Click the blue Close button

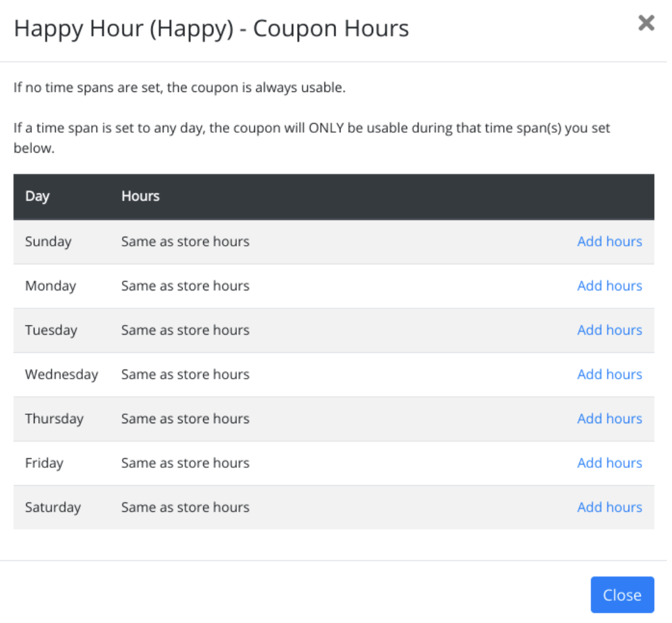pyautogui.click(x=622, y=595)
